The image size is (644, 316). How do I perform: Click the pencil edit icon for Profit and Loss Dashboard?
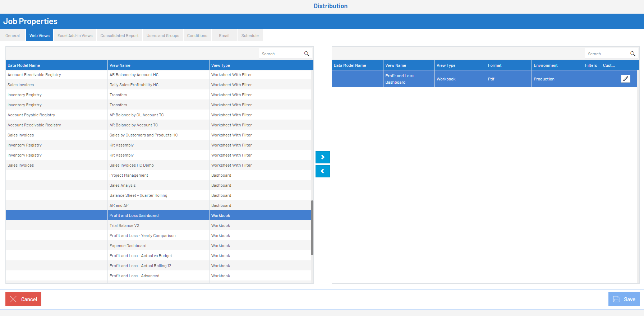625,79
